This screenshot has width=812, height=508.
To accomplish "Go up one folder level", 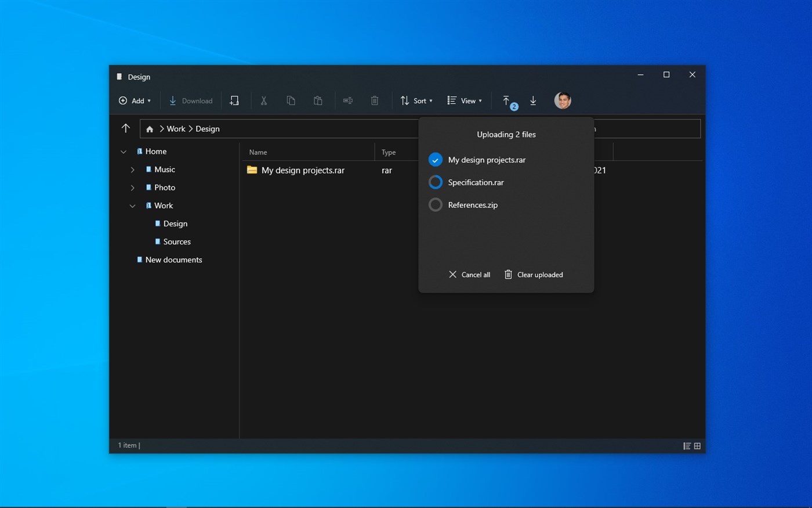I will coord(126,128).
